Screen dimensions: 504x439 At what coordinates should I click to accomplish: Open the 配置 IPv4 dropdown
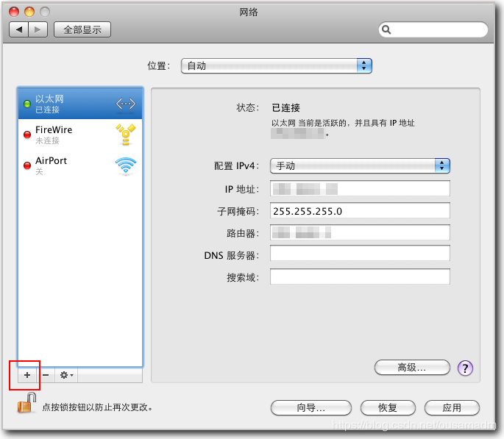click(360, 165)
